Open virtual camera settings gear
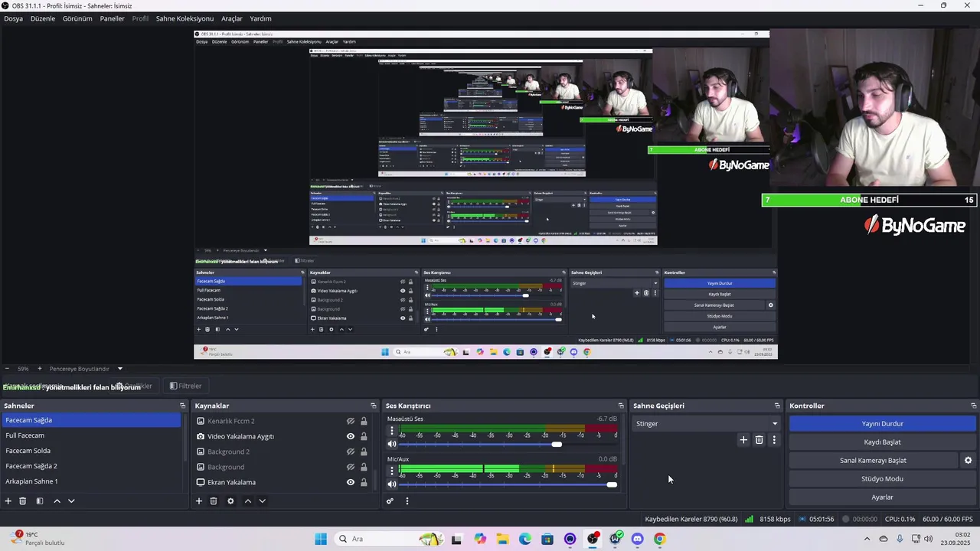This screenshot has width=980, height=551. (968, 461)
